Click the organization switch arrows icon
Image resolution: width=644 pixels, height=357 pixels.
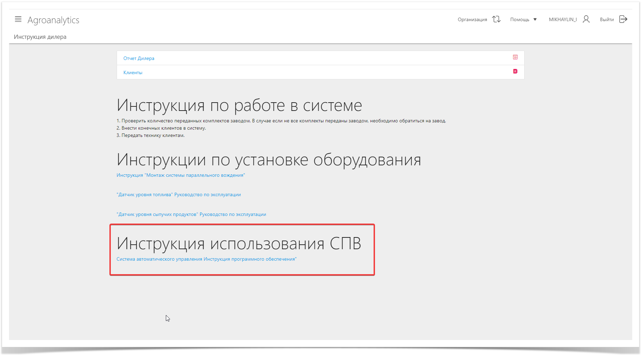pos(496,19)
